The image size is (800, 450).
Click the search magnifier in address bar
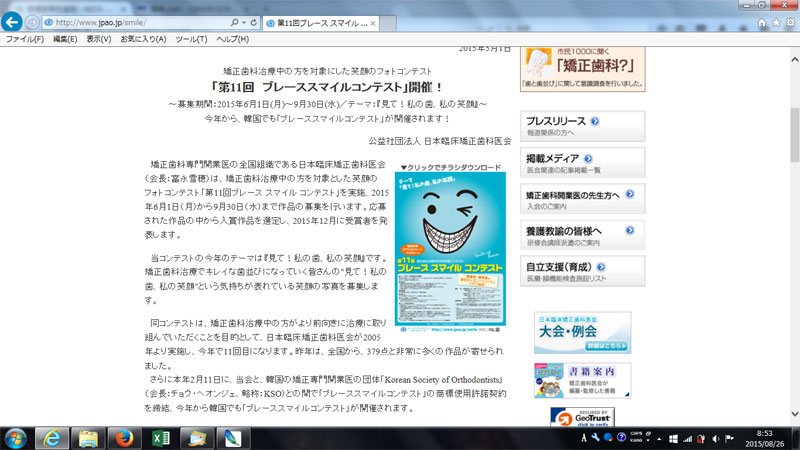coord(234,22)
